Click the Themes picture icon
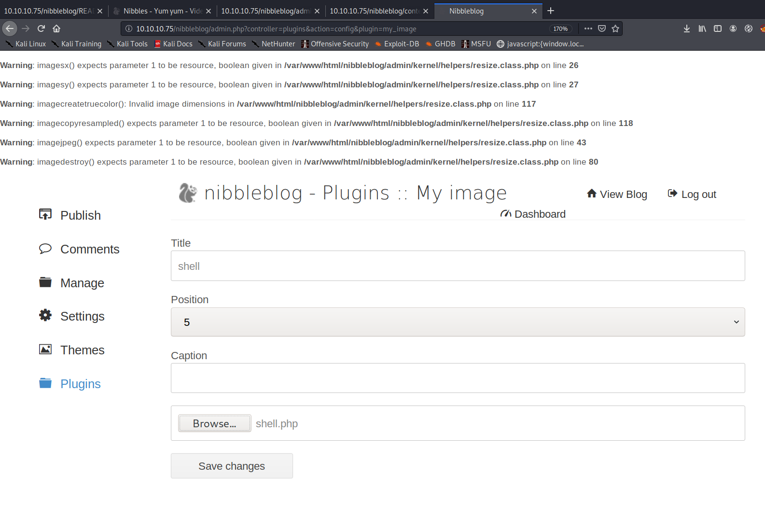 [45, 349]
